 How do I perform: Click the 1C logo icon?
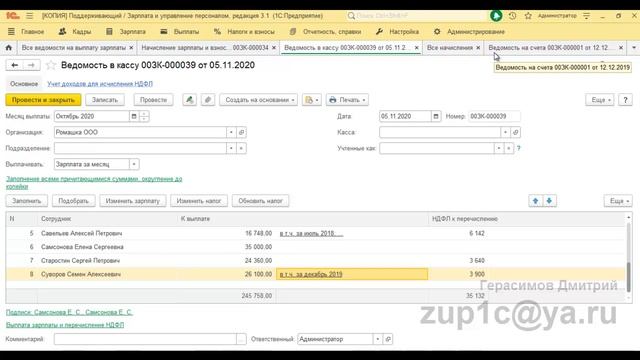[x=12, y=16]
